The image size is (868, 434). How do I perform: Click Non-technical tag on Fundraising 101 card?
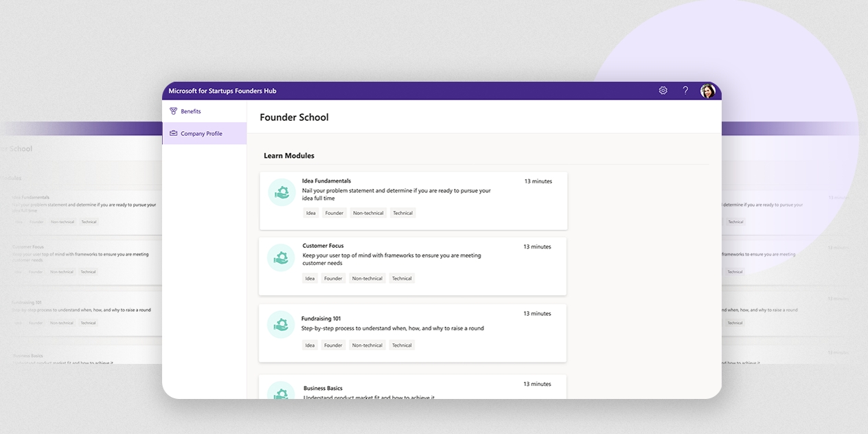click(367, 345)
